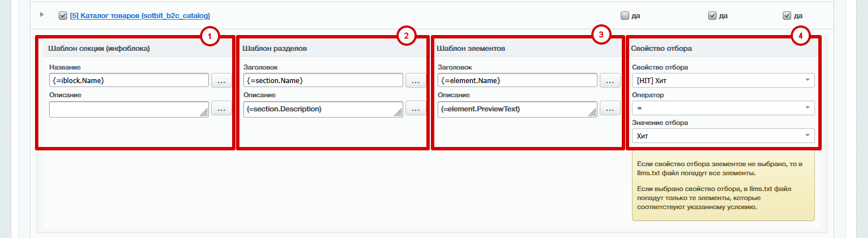Toggle the middle 'да' checkbox
This screenshot has width=868, height=238.
(x=712, y=16)
